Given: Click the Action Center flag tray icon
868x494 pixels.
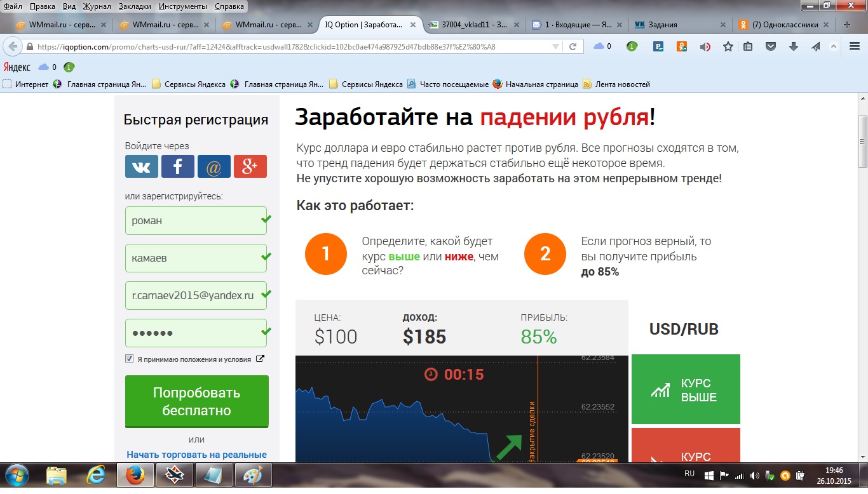Looking at the screenshot, I should 724,475.
